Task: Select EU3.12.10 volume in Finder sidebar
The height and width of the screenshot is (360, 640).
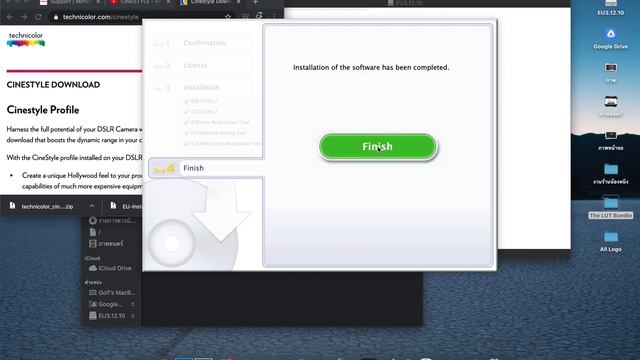Action: pos(107,316)
